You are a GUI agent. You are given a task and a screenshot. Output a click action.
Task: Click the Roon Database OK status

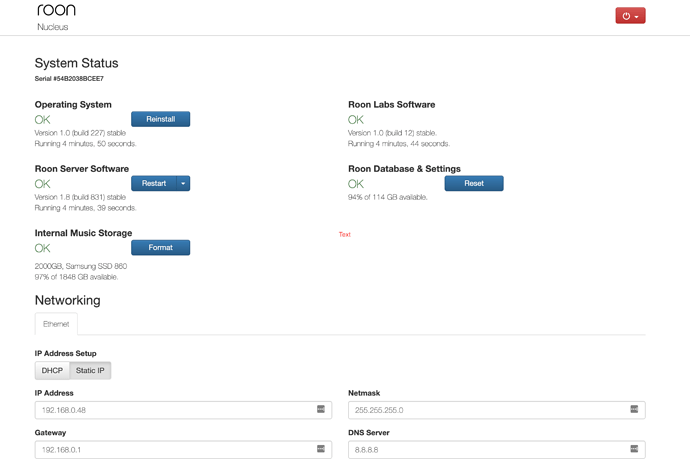(356, 184)
